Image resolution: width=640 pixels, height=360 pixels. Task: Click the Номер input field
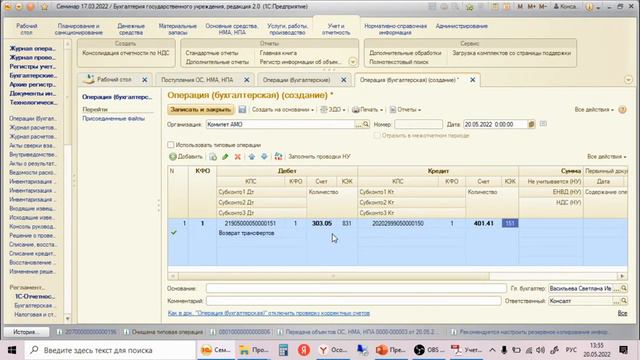418,124
